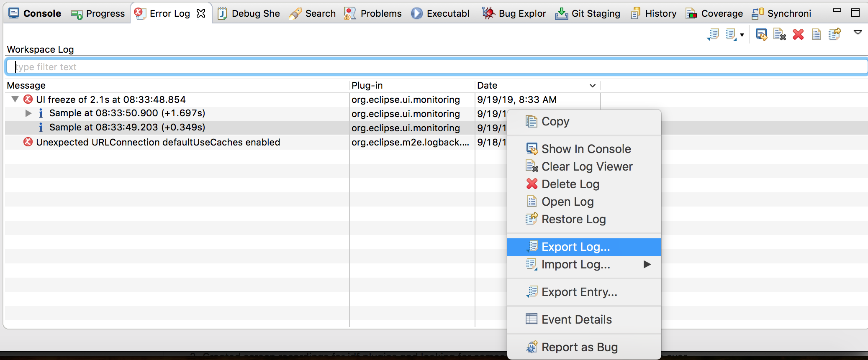The height and width of the screenshot is (360, 868).
Task: Open the Import Log toolbar dropdown arrow
Action: tap(742, 35)
